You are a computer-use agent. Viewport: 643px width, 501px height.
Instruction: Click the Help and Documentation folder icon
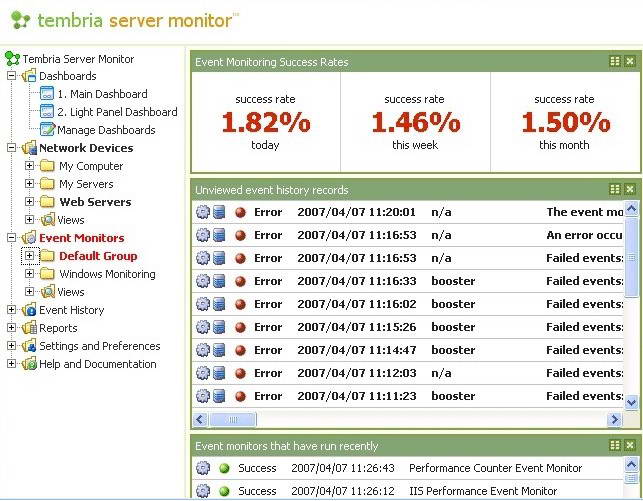pos(29,364)
